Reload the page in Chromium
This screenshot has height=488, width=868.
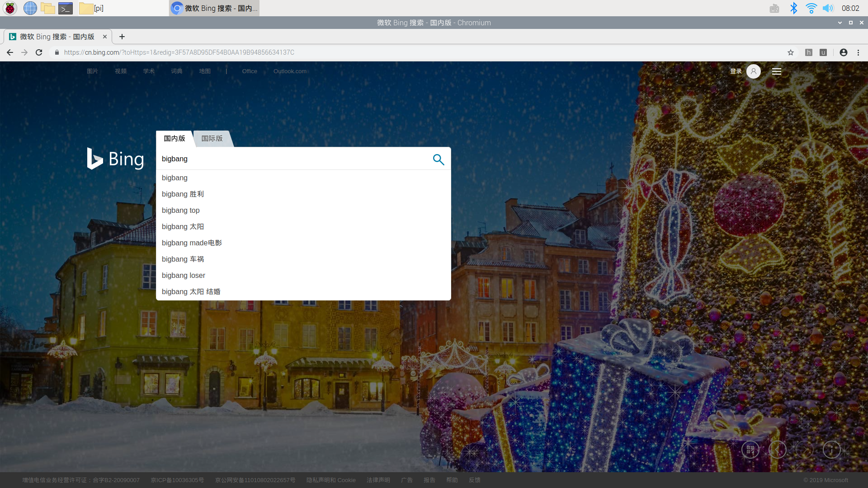point(39,52)
